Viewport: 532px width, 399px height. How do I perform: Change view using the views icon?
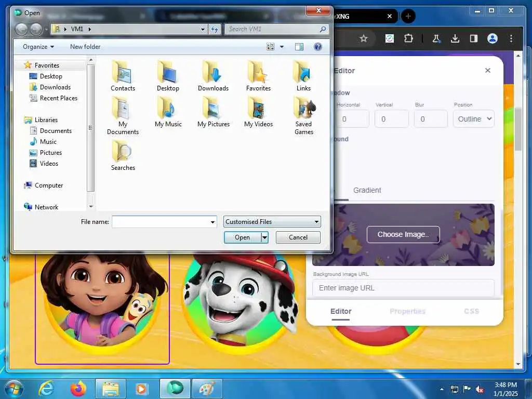coord(270,46)
